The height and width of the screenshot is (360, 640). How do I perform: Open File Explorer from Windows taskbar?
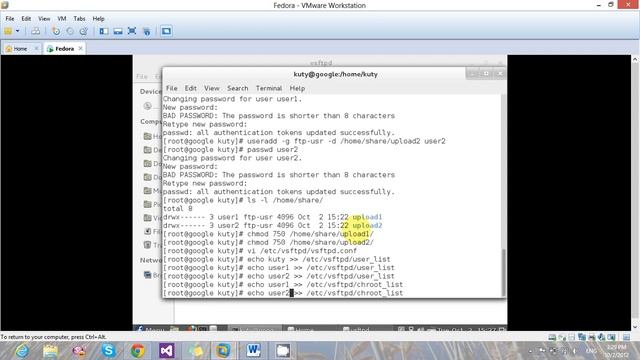[51, 351]
